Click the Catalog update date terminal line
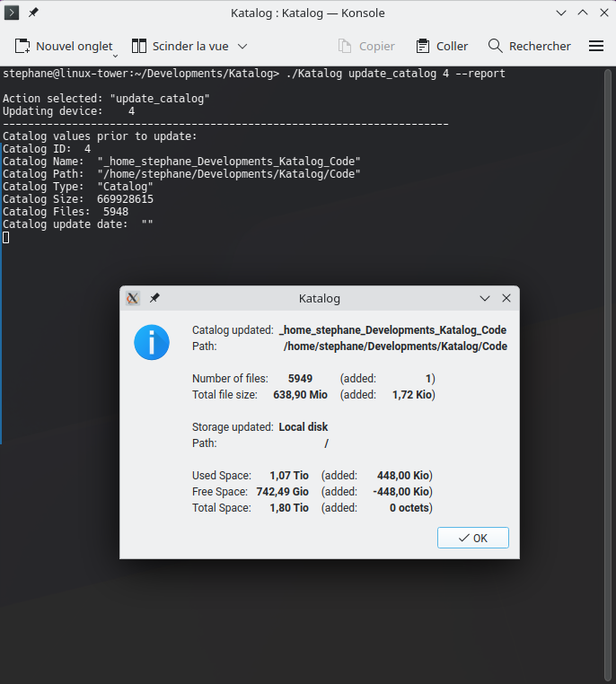The height and width of the screenshot is (684, 616). click(78, 224)
